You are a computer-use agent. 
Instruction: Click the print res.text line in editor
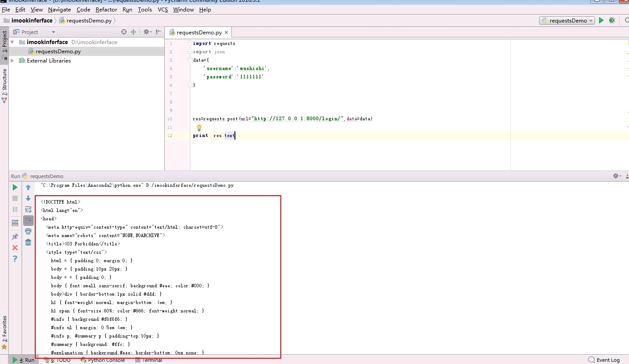click(214, 135)
